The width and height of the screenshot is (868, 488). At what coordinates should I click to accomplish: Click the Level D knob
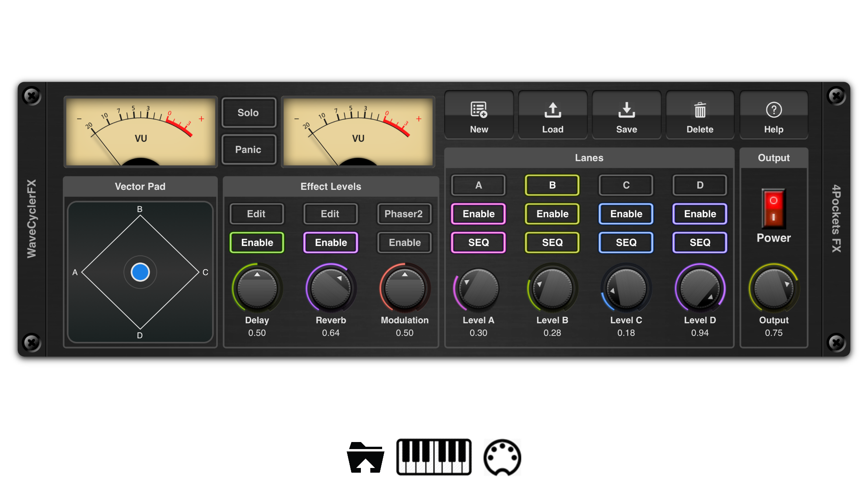700,289
